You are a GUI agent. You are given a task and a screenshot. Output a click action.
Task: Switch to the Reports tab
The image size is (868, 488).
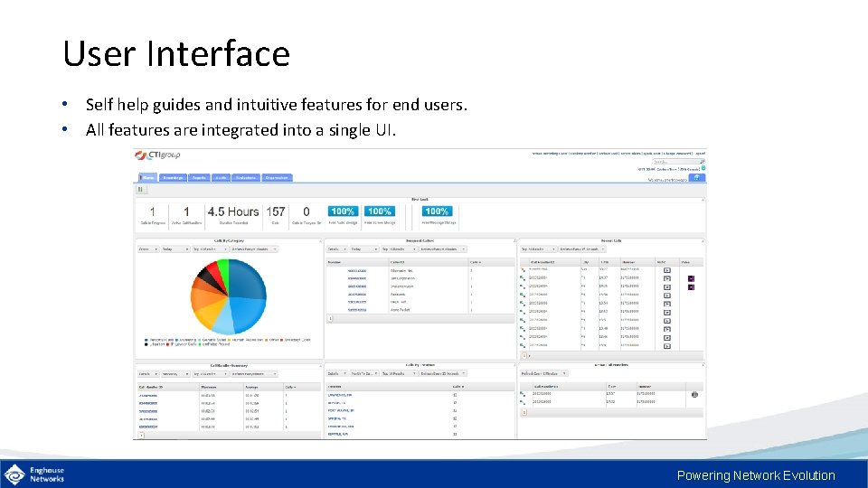[199, 178]
